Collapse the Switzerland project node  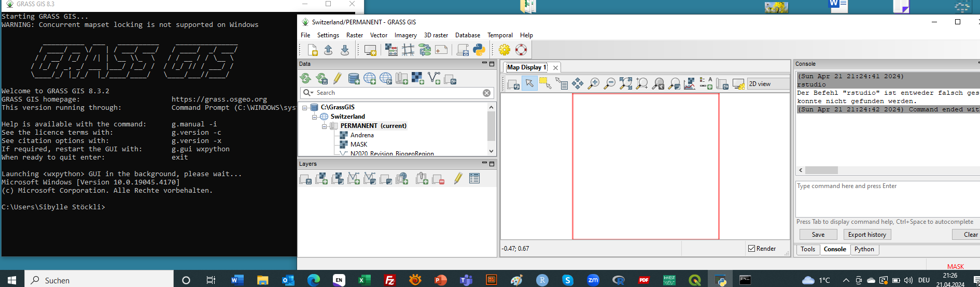[x=314, y=117]
